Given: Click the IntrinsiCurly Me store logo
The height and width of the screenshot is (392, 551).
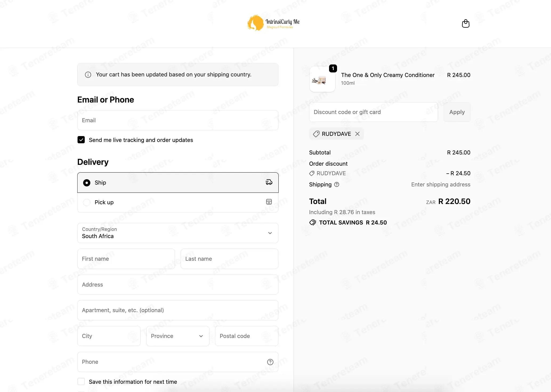Looking at the screenshot, I should (273, 23).
